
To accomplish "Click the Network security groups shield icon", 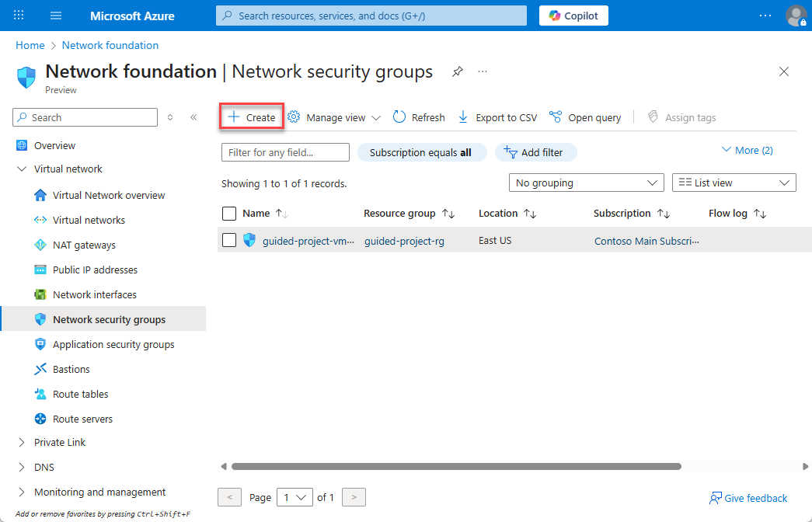I will click(x=40, y=319).
